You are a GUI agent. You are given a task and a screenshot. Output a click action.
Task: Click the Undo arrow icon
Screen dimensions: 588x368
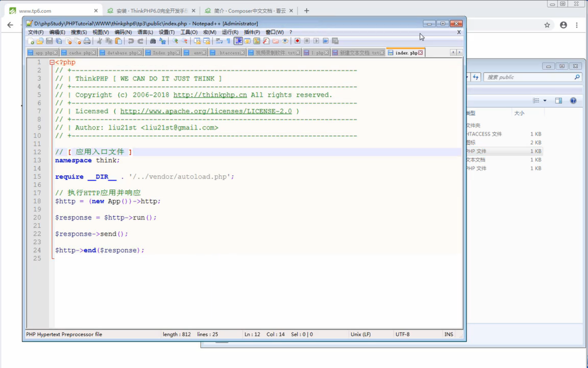click(131, 41)
